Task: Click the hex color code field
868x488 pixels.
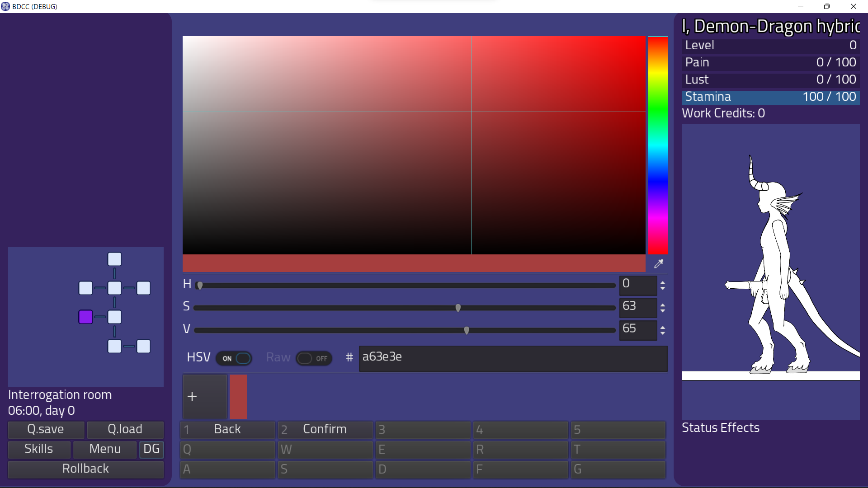Action: (x=513, y=358)
